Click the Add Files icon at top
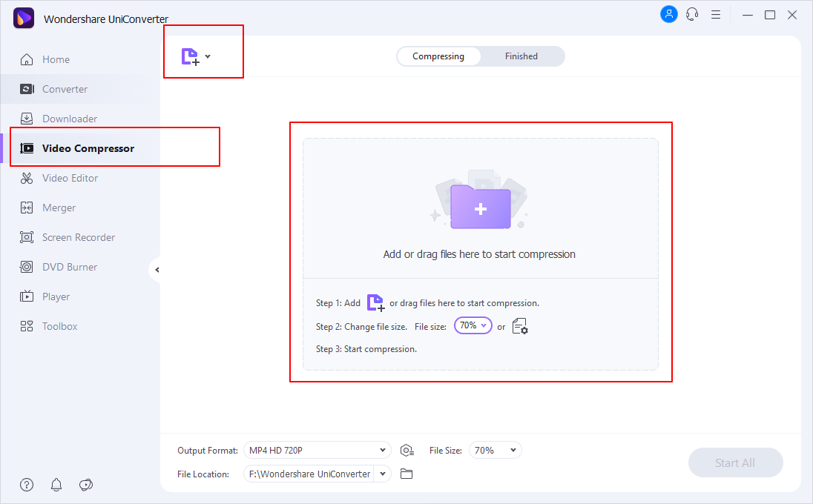This screenshot has height=504, width=813. (191, 56)
